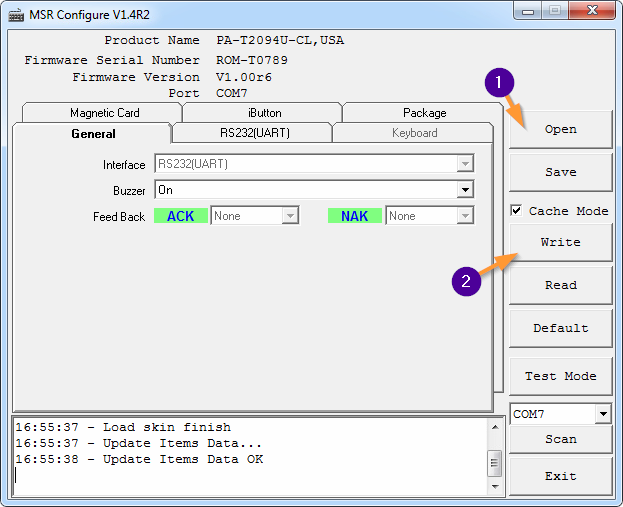Image resolution: width=623 pixels, height=507 pixels.
Task: Open the COM7 port dropdown
Action: (602, 414)
